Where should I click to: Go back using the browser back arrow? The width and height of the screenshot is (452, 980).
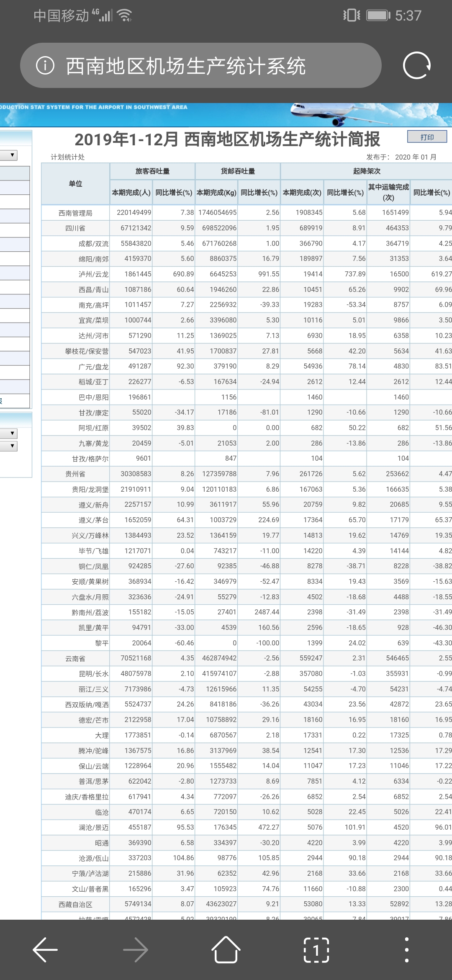coord(45,950)
